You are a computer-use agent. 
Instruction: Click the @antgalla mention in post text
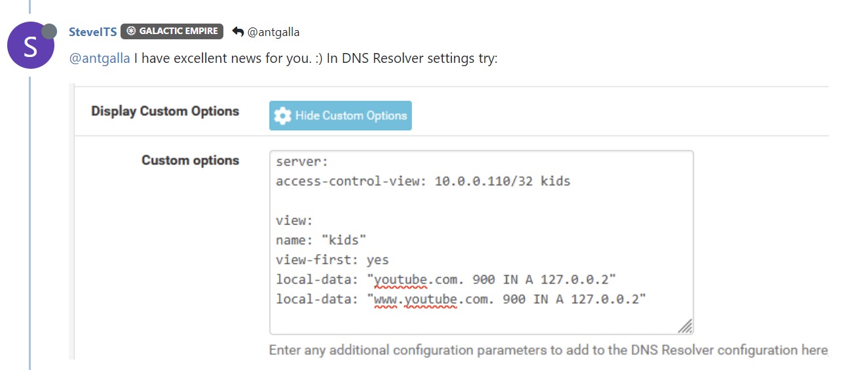(100, 58)
